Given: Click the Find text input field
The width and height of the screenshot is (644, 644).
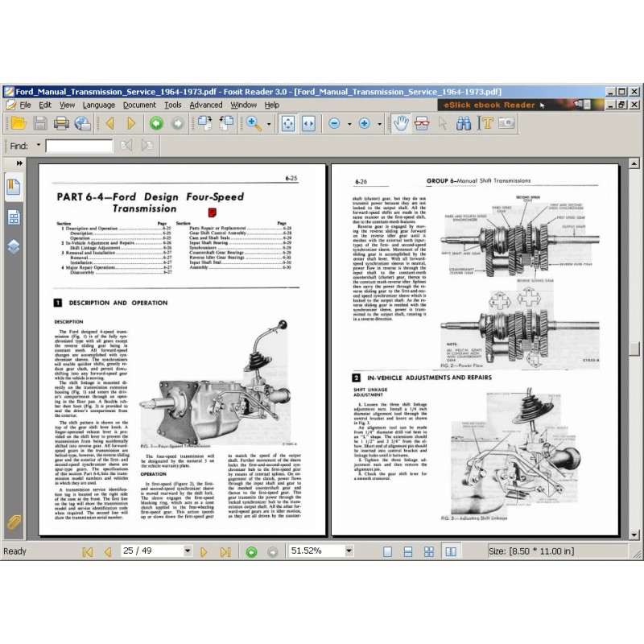Looking at the screenshot, I should pos(79,146).
